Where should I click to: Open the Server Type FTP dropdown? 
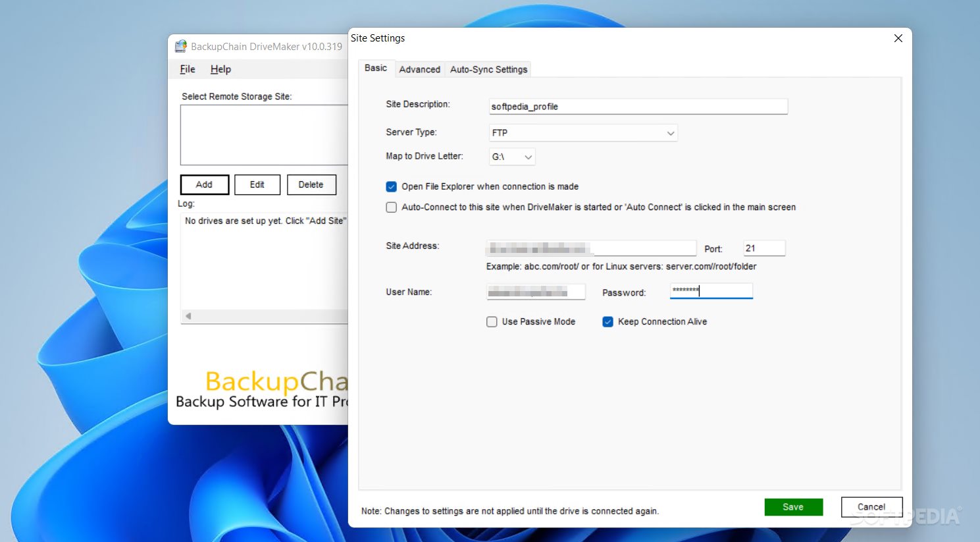pyautogui.click(x=583, y=132)
